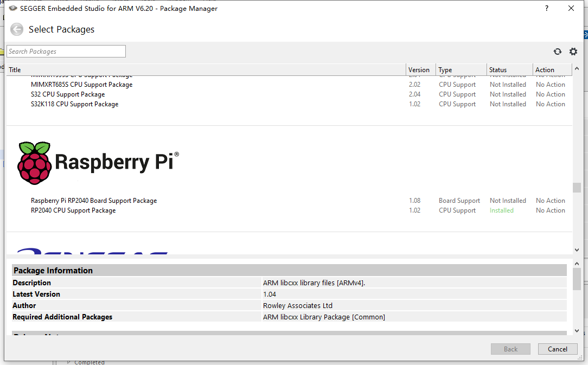The height and width of the screenshot is (365, 588).
Task: Click the green Installed status
Action: [502, 210]
